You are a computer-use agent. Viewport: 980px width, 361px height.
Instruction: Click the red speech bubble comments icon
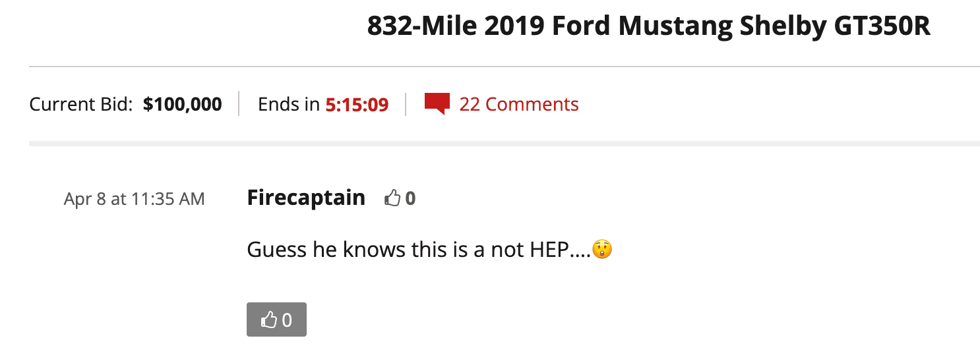pyautogui.click(x=437, y=104)
